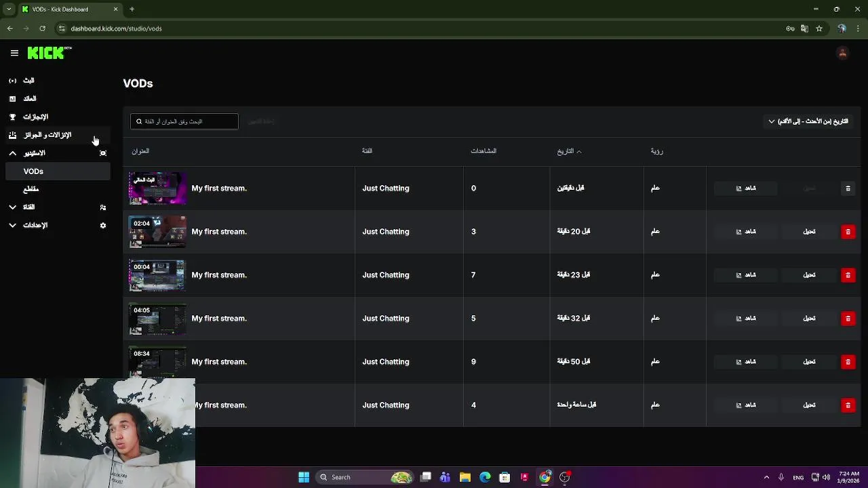Open the hamburger sidebar menu

tap(14, 53)
